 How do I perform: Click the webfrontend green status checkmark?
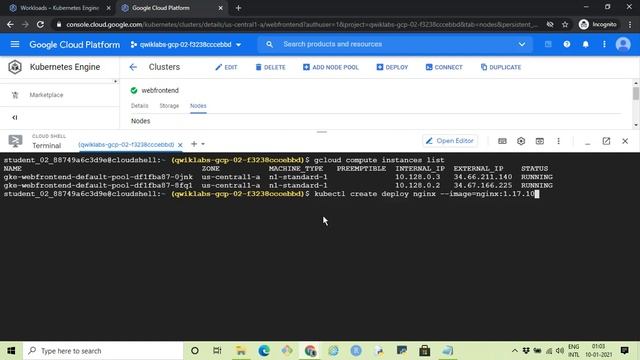(134, 90)
